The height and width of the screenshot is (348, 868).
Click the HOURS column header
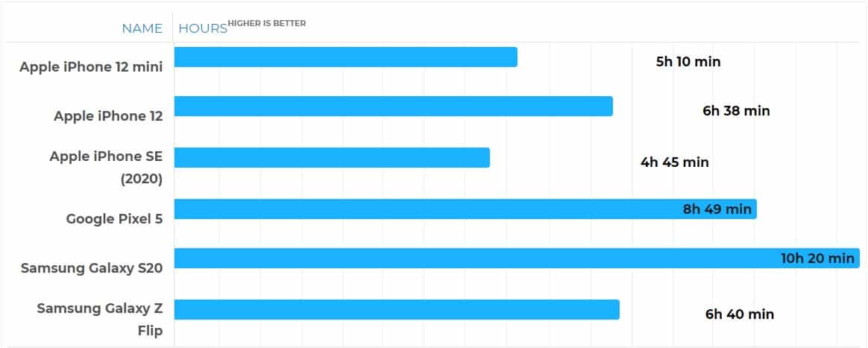tap(202, 29)
